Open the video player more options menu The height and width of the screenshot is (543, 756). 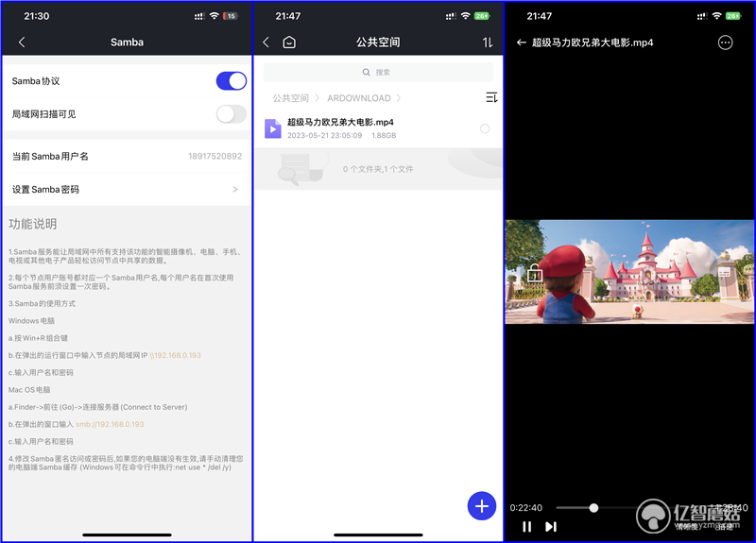coord(725,42)
